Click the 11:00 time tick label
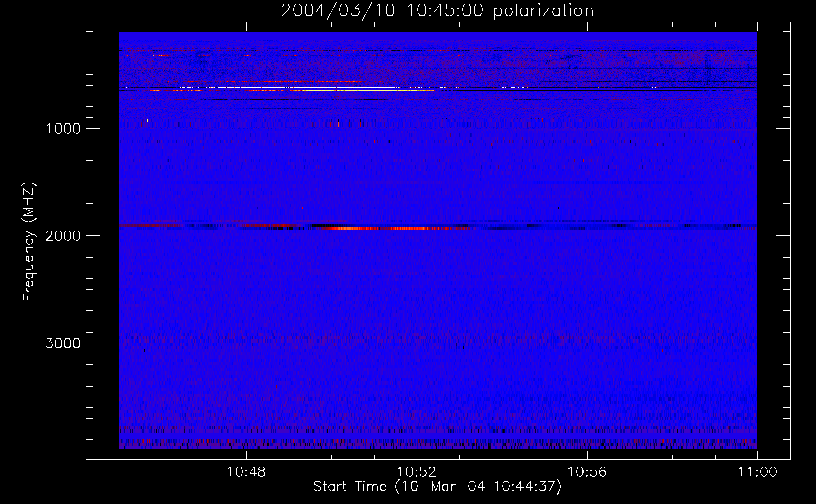The image size is (816, 504). coord(757,472)
